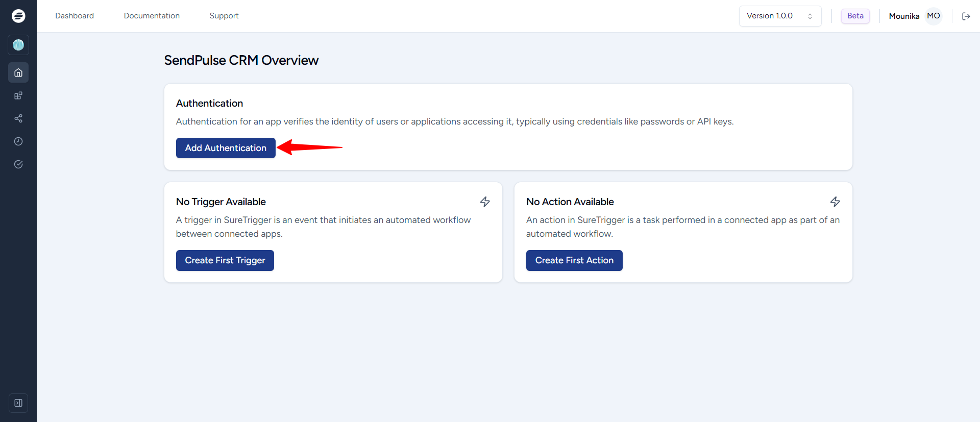The image size is (980, 422).
Task: Open the apps blocks sidebar icon
Action: tap(18, 95)
